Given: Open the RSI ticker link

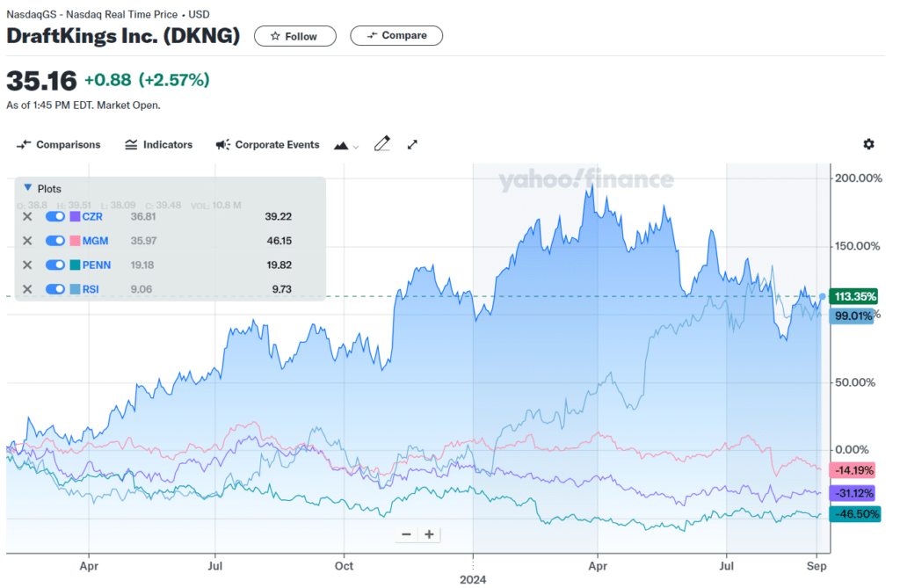Looking at the screenshot, I should 91,289.
